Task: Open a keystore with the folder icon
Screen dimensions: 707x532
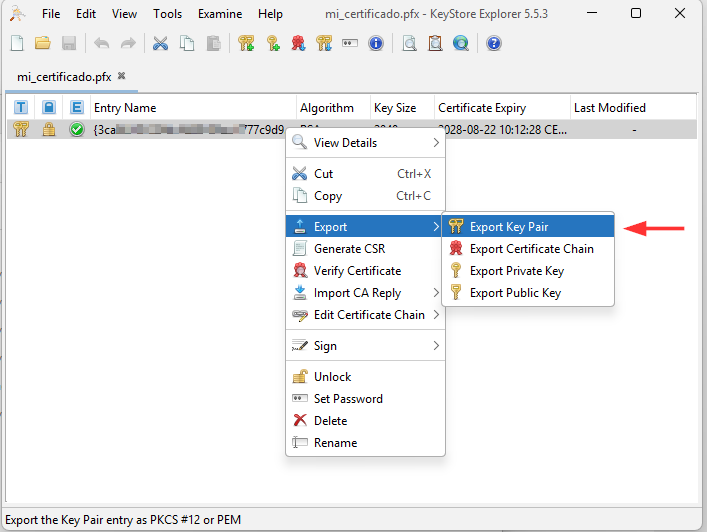Action: pos(43,43)
